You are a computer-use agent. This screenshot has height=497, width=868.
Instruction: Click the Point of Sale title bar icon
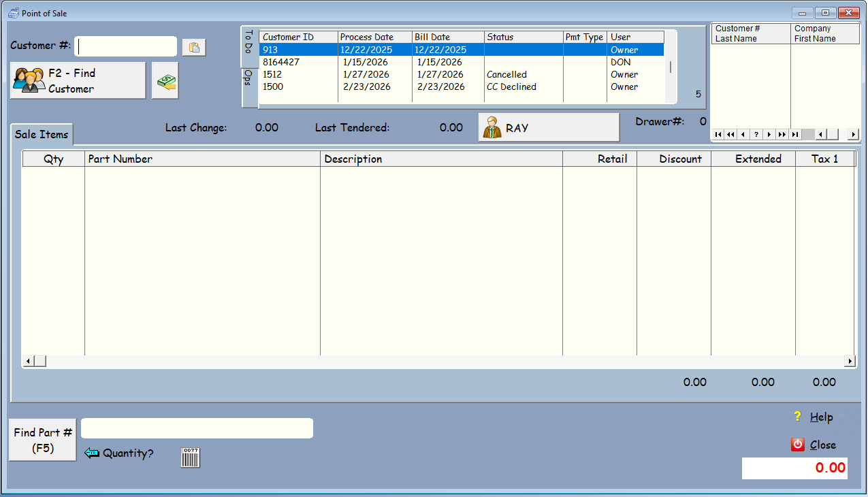13,13
